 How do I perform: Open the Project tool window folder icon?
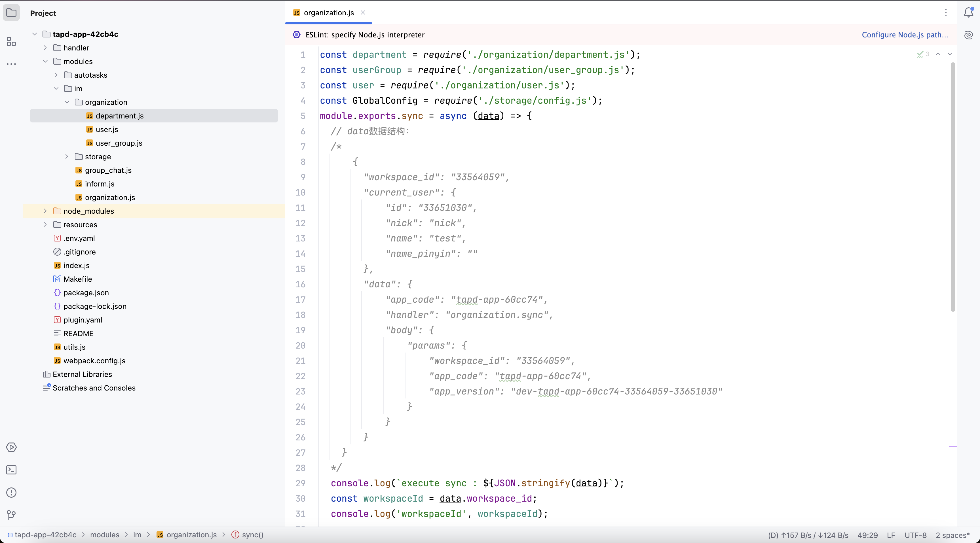click(x=11, y=12)
